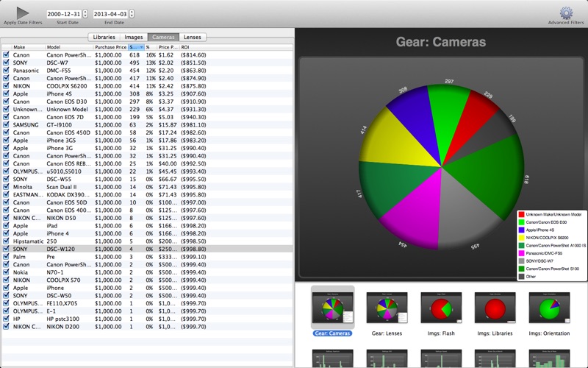Sort by the Price P... column header
Image resolution: width=588 pixels, height=368 pixels.
[x=168, y=47]
